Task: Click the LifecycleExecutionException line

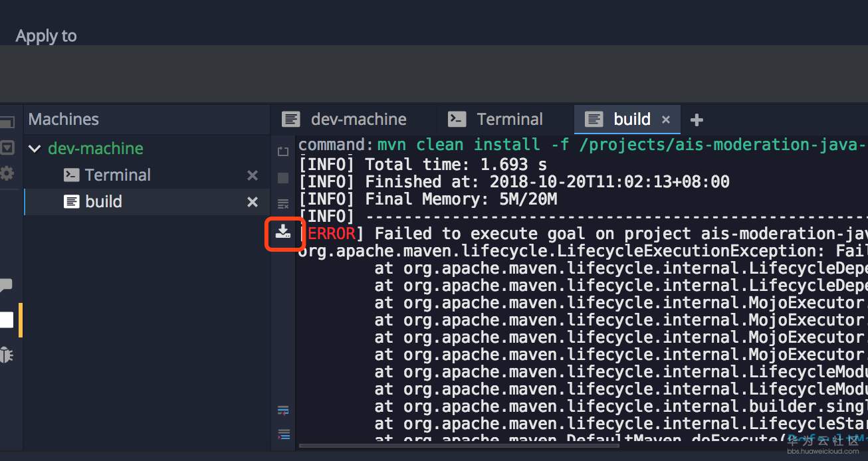Action: [x=583, y=251]
